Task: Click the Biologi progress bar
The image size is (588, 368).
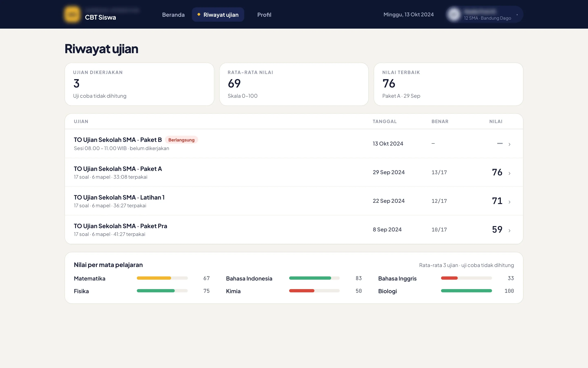Action: point(466,291)
